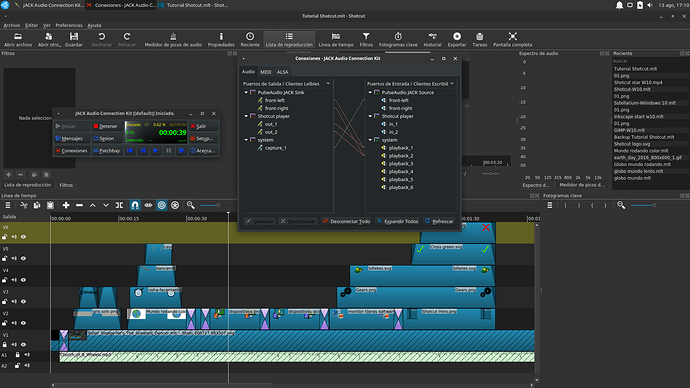Click the Overwrite down-arrow icon in the timeline
The image size is (690, 388).
coord(106,205)
